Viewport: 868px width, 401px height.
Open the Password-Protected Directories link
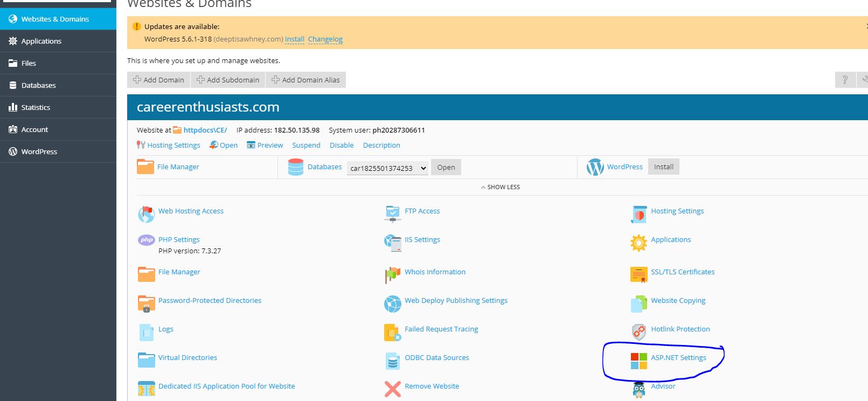(210, 300)
